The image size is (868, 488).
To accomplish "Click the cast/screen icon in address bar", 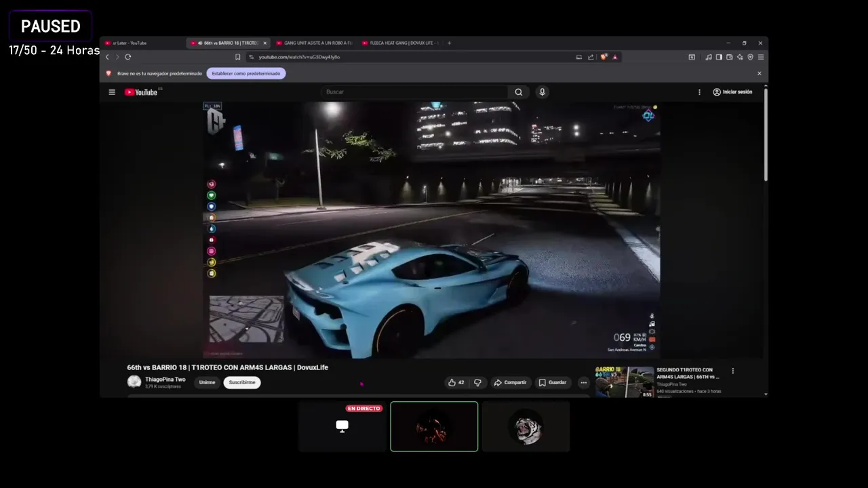I will tap(579, 57).
